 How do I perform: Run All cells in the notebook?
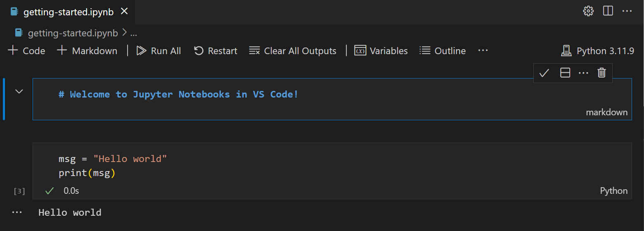[159, 51]
